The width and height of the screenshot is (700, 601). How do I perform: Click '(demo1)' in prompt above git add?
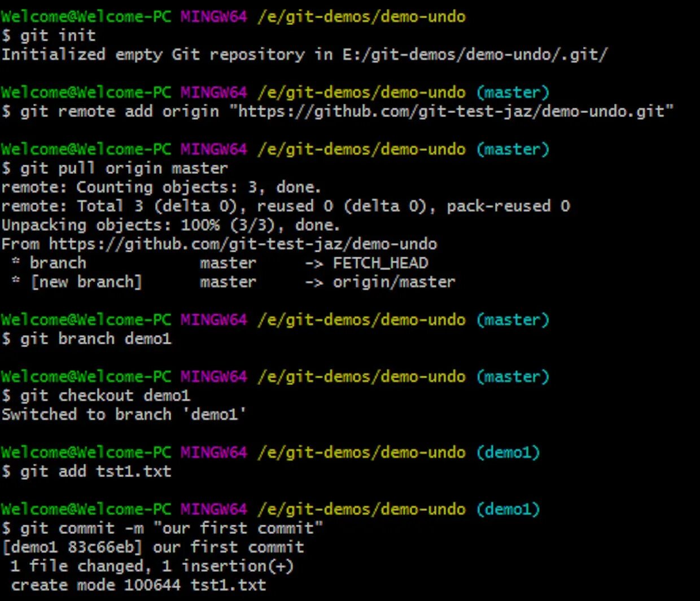tap(508, 452)
